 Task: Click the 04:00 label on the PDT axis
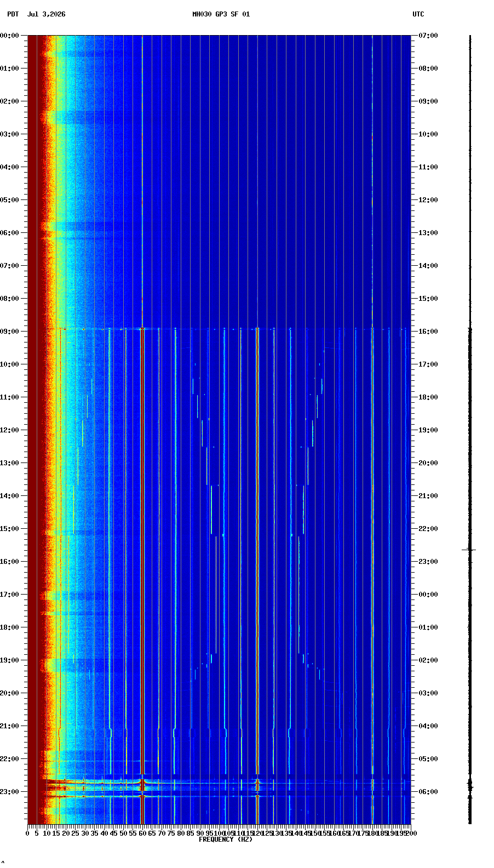(x=9, y=167)
